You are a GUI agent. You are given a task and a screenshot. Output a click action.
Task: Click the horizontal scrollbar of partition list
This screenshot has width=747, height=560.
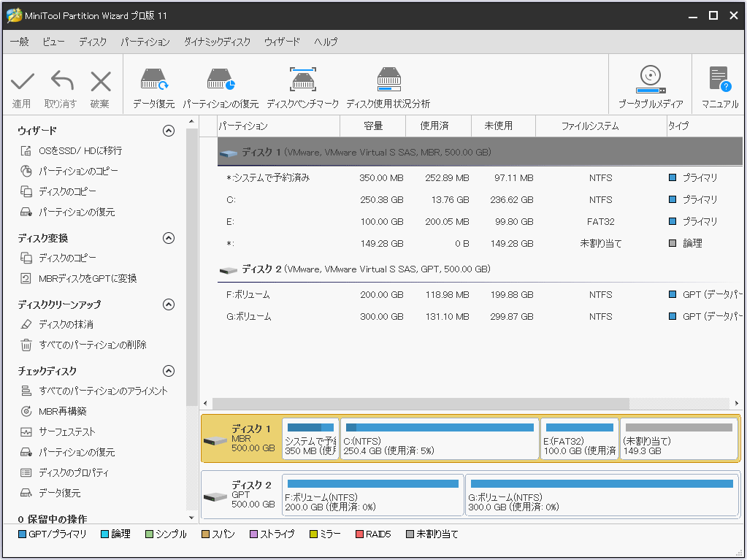pyautogui.click(x=424, y=404)
